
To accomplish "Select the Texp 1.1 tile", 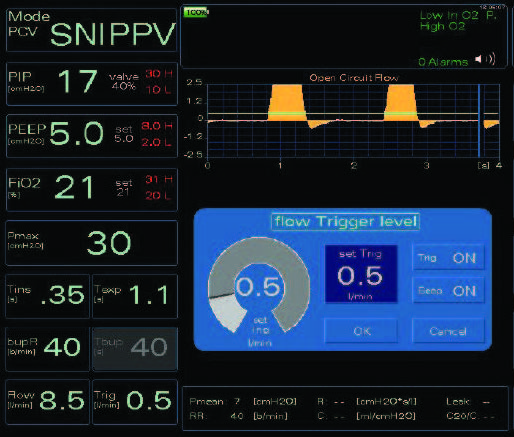I will click(135, 296).
